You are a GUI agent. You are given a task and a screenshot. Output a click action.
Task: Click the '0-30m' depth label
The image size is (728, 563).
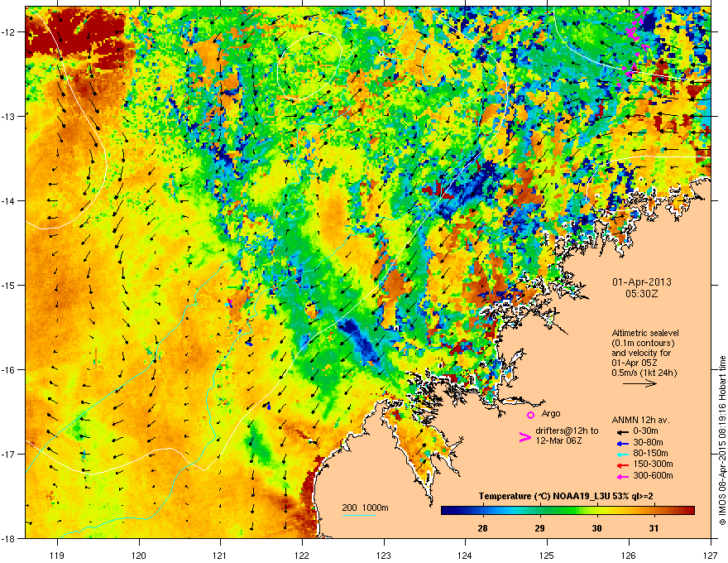tap(645, 431)
